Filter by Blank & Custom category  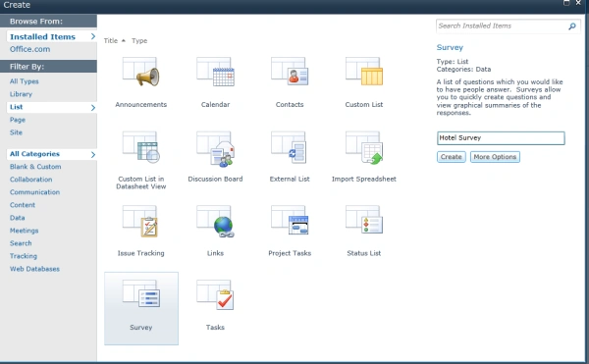(35, 167)
